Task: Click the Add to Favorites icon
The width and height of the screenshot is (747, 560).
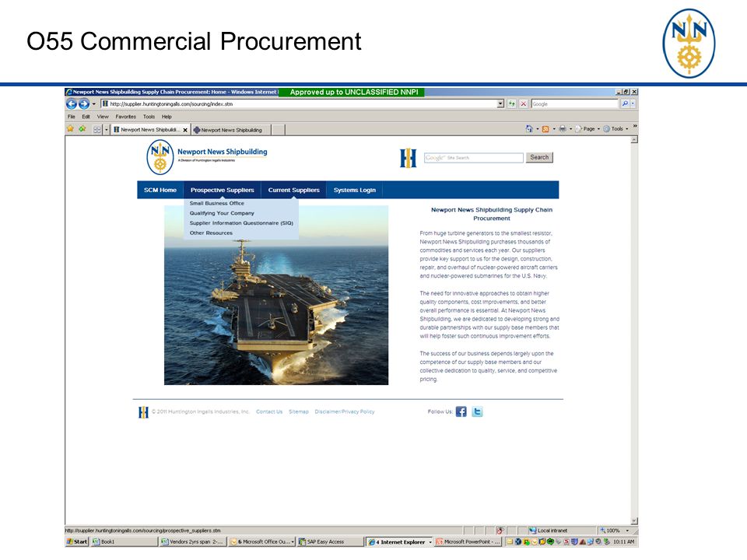Action: pos(82,129)
